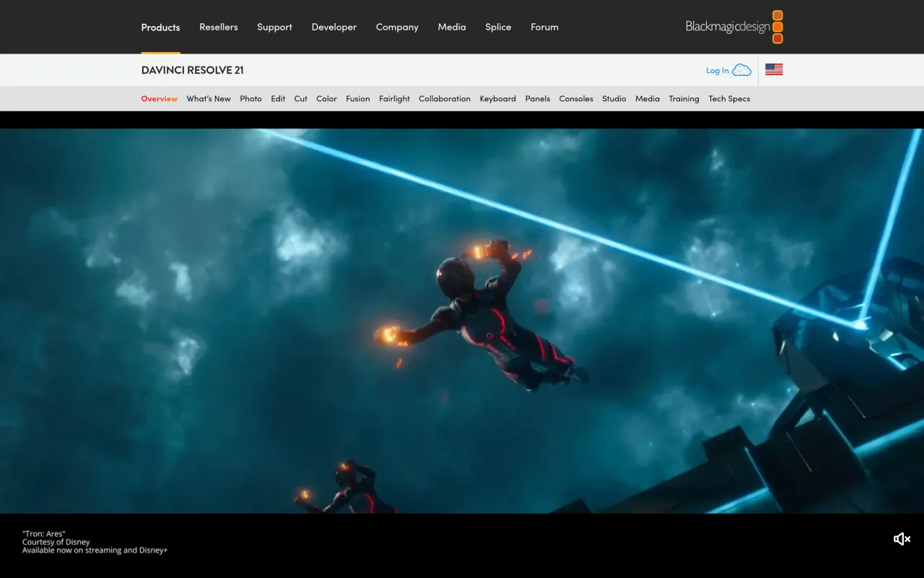
Task: Open the Products menu
Action: (x=160, y=27)
